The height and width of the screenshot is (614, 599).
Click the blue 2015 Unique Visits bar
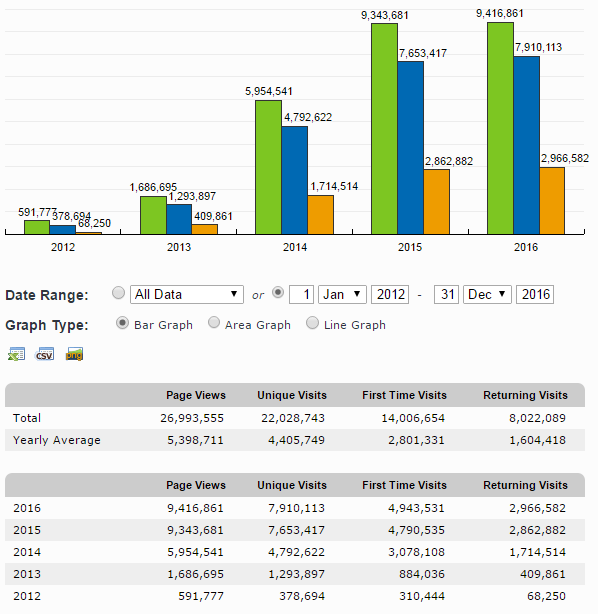(x=411, y=148)
